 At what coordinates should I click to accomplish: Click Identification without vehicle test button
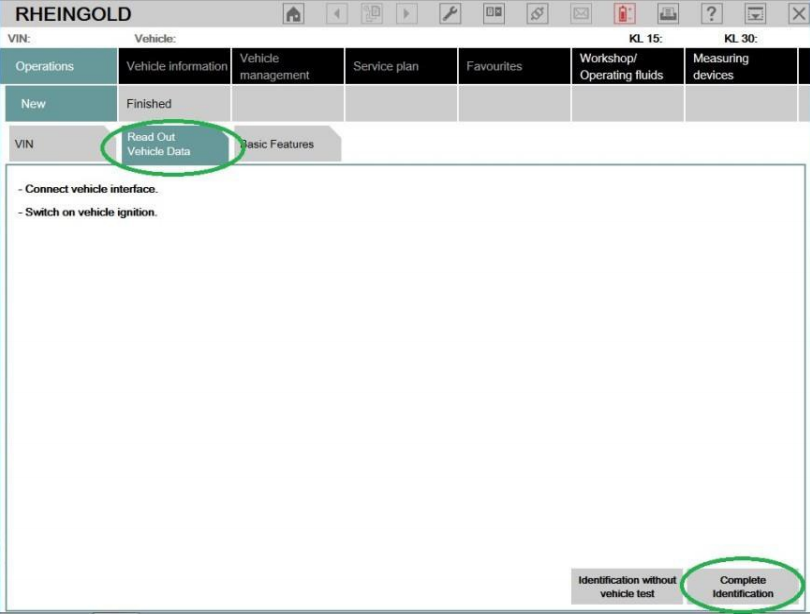627,587
